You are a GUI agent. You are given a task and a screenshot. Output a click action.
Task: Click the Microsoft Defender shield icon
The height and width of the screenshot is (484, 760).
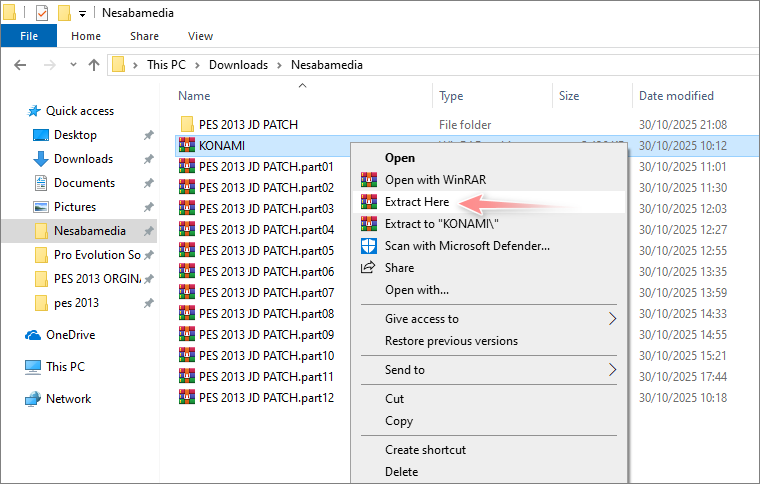click(369, 246)
